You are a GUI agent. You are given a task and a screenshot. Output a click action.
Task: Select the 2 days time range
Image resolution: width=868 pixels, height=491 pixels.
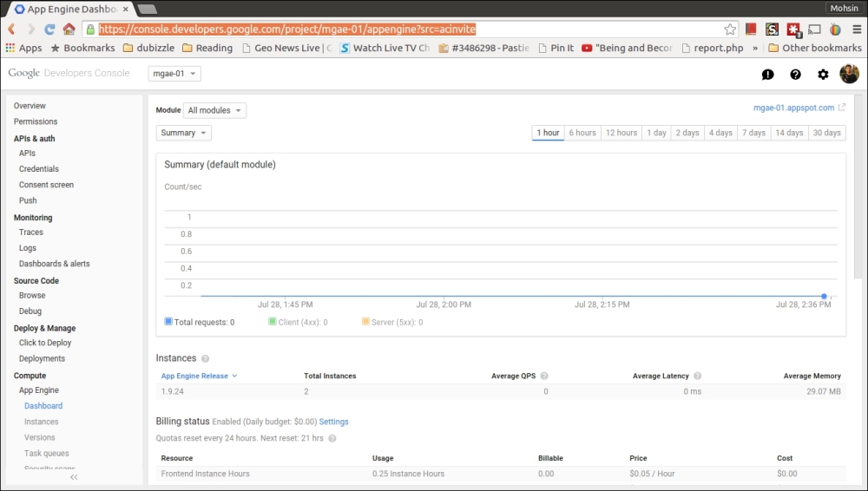687,133
